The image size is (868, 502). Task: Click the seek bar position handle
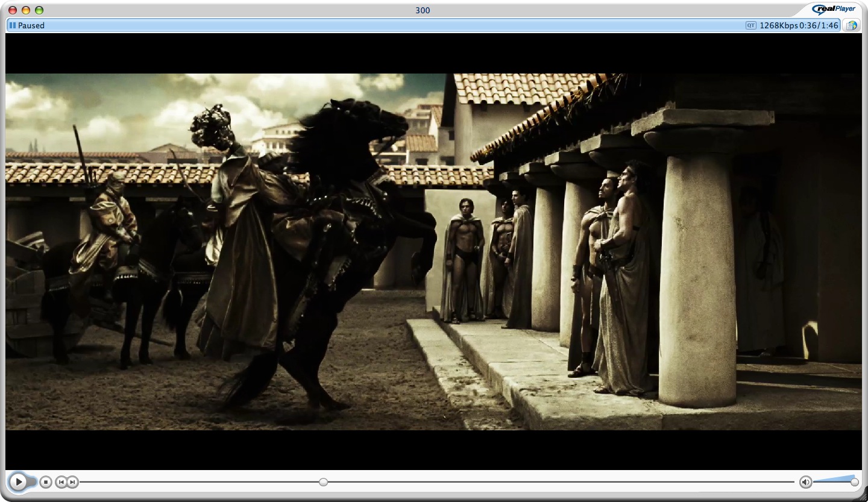click(324, 482)
